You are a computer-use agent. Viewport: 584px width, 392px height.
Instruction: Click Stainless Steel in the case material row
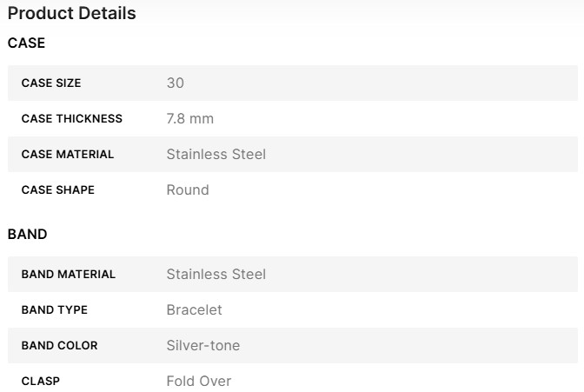tap(216, 155)
